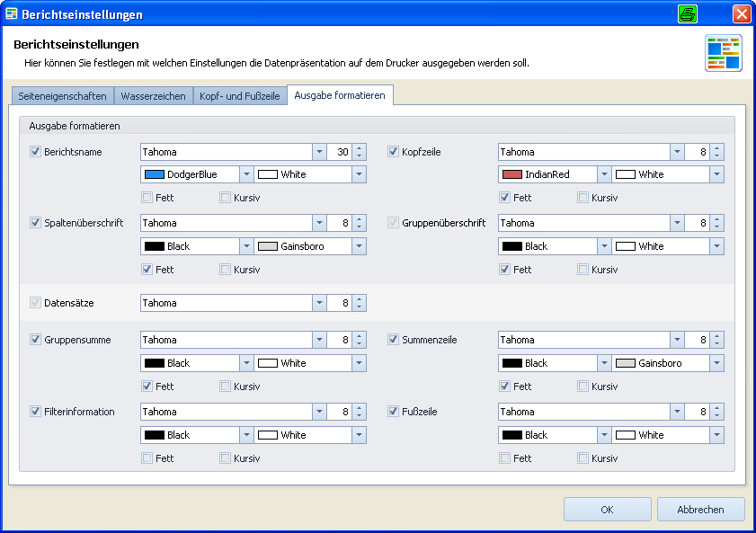Click the app icon in the title bar
The width and height of the screenshot is (756, 533).
11,14
